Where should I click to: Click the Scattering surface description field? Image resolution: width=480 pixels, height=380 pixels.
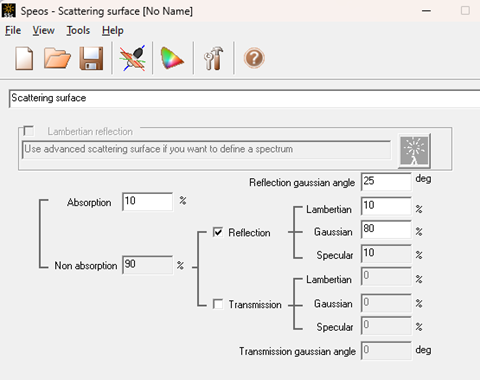245,98
